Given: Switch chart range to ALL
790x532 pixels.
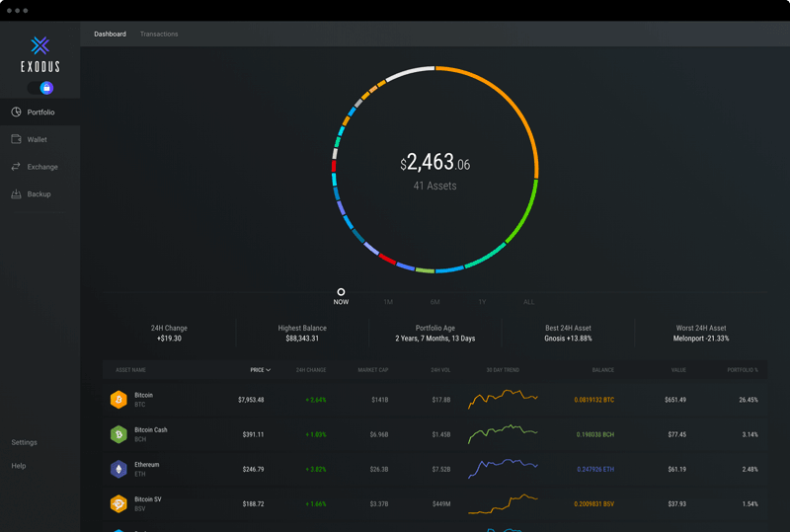Looking at the screenshot, I should click(x=528, y=302).
